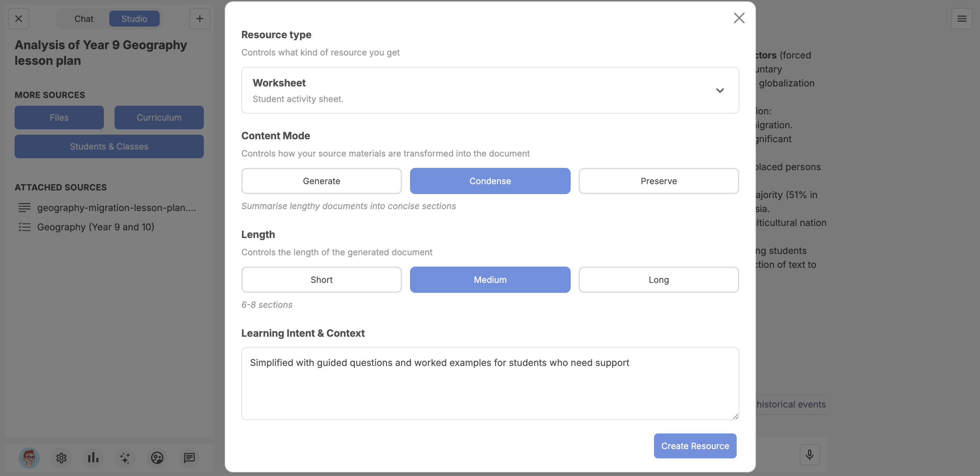Image resolution: width=980 pixels, height=476 pixels.
Task: Select the Generate content mode
Action: (321, 181)
